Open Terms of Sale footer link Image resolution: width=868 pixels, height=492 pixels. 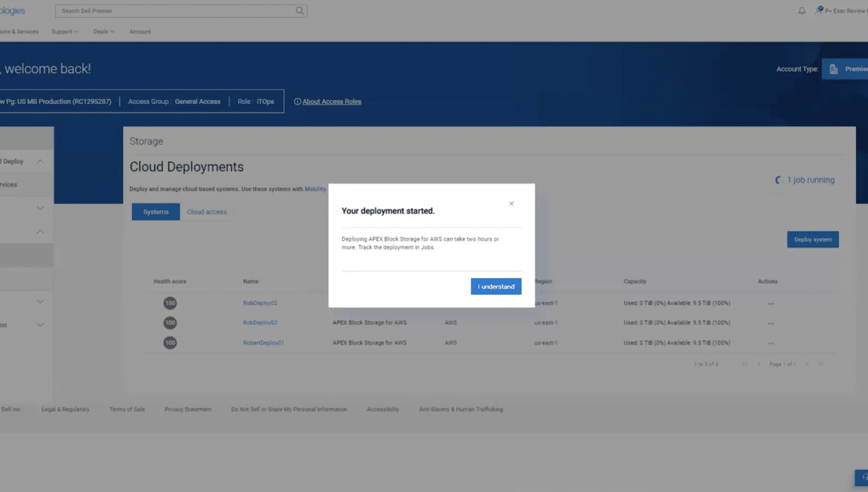pyautogui.click(x=127, y=410)
